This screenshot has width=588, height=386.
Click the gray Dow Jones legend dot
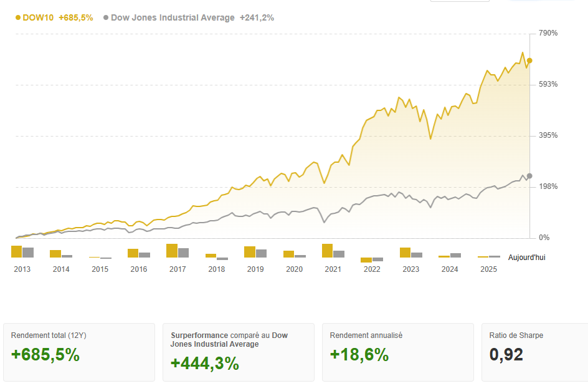106,18
